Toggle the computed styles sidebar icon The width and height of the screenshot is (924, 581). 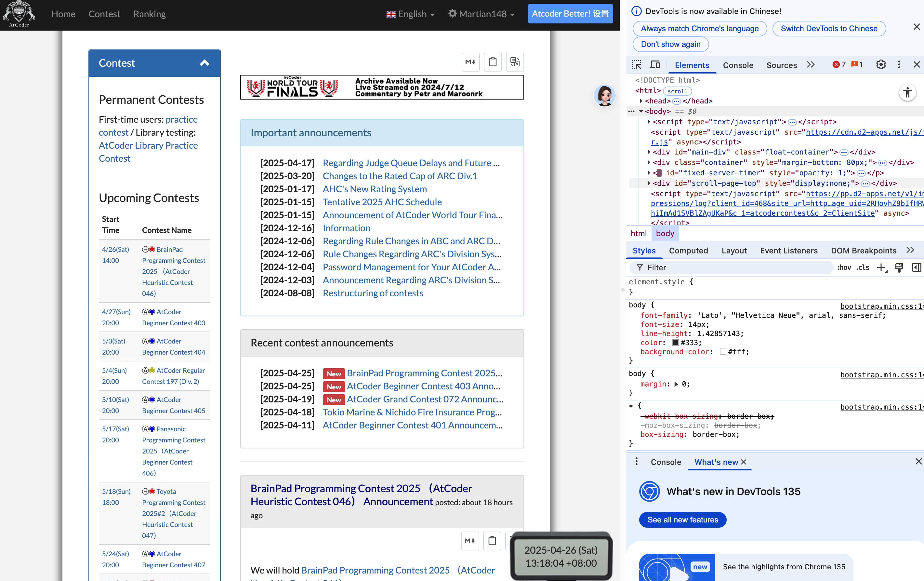(916, 268)
